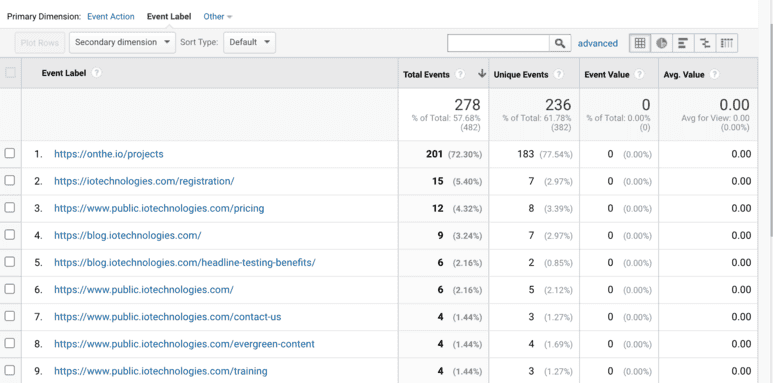The width and height of the screenshot is (773, 383).
Task: Open the blog.iotechnologies.com/ link in row 4
Action: click(x=128, y=235)
